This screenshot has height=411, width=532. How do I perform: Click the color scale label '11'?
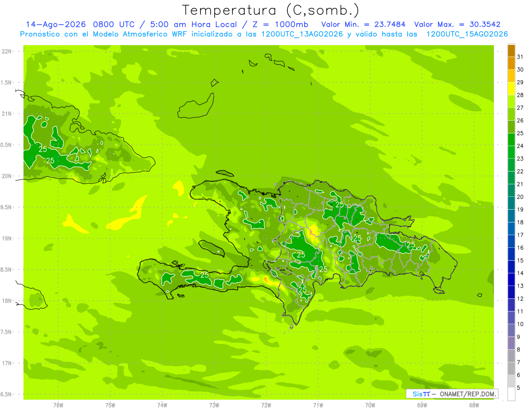pos(520,311)
